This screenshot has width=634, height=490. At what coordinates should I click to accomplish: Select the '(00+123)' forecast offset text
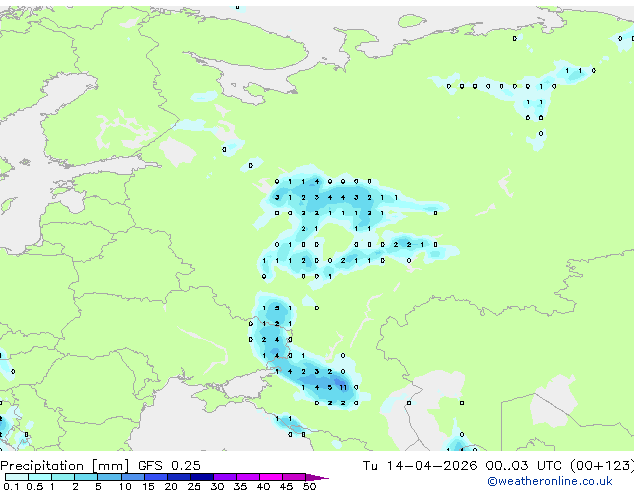coord(602,466)
